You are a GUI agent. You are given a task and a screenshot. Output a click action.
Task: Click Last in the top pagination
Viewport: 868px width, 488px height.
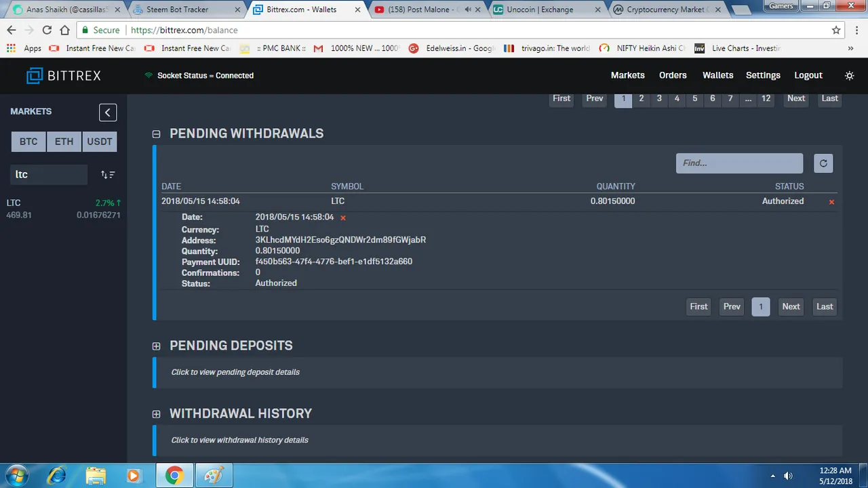point(829,99)
